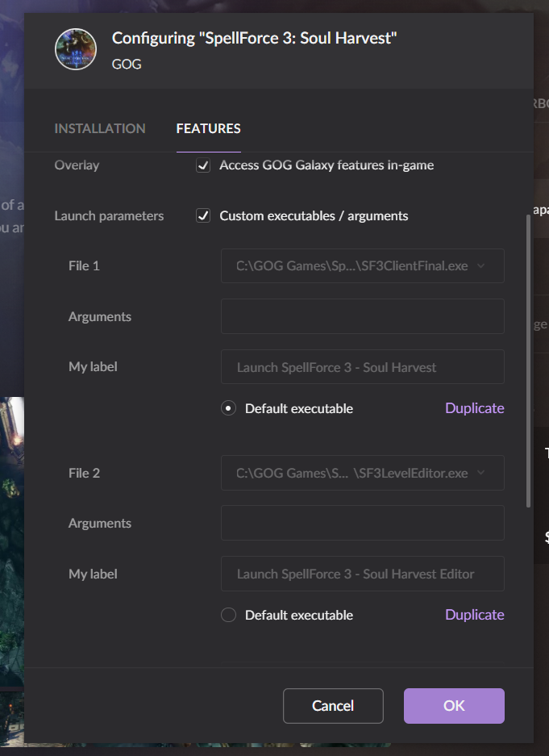Confirm configuration with OK button

454,706
